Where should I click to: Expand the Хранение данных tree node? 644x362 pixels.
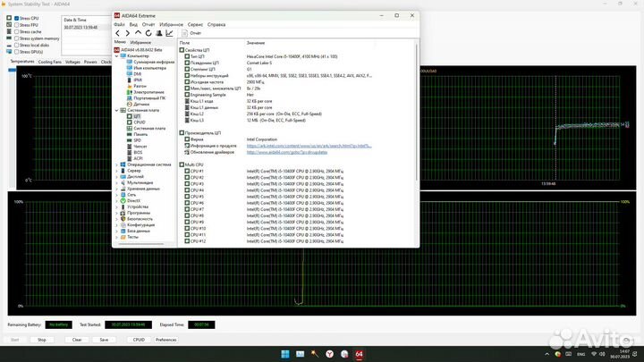116,189
